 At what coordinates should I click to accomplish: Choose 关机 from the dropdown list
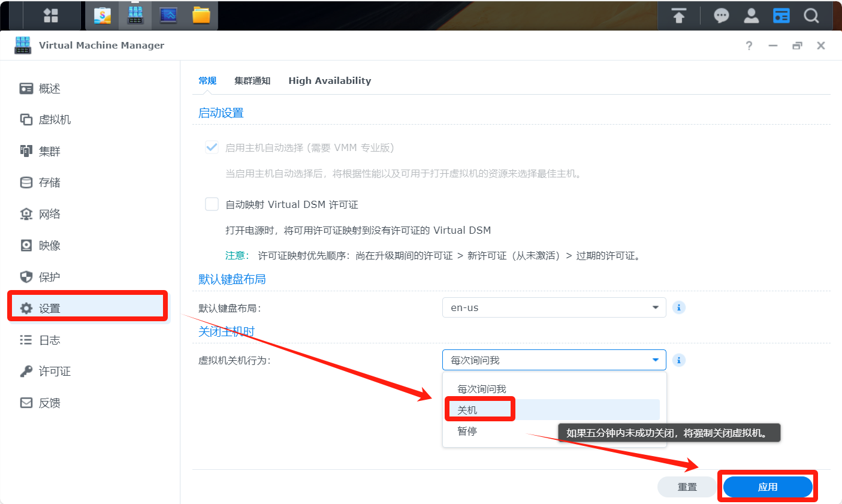[467, 410]
